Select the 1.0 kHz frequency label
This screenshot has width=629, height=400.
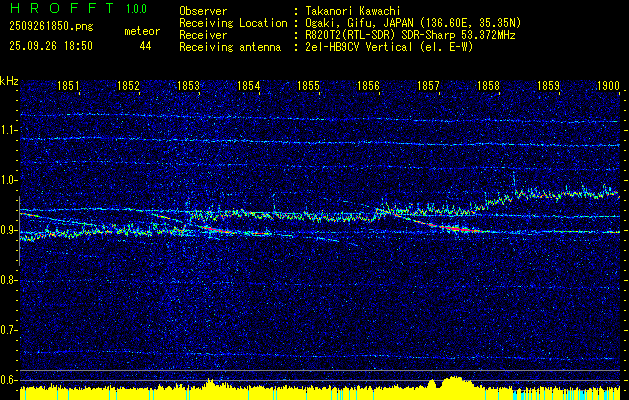click(x=9, y=180)
